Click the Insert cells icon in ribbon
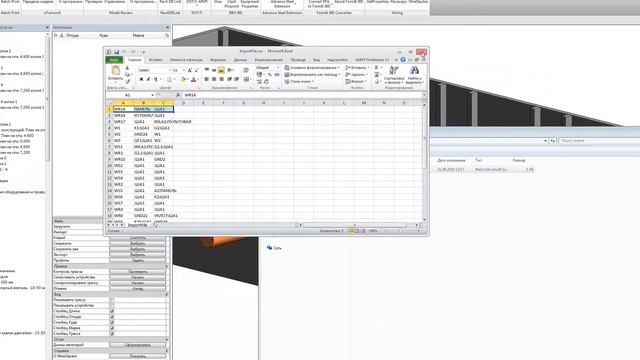Viewport: 640px width, 360px height. [348, 68]
